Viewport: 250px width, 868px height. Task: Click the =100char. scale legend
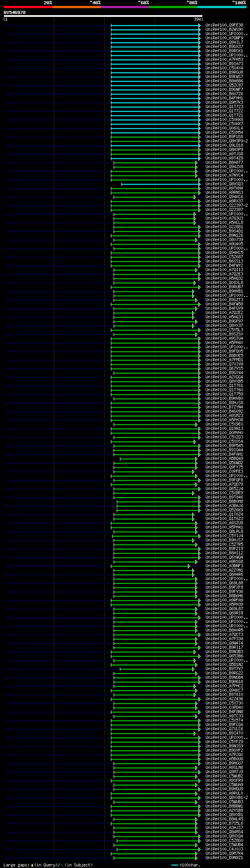[x=186, y=865]
